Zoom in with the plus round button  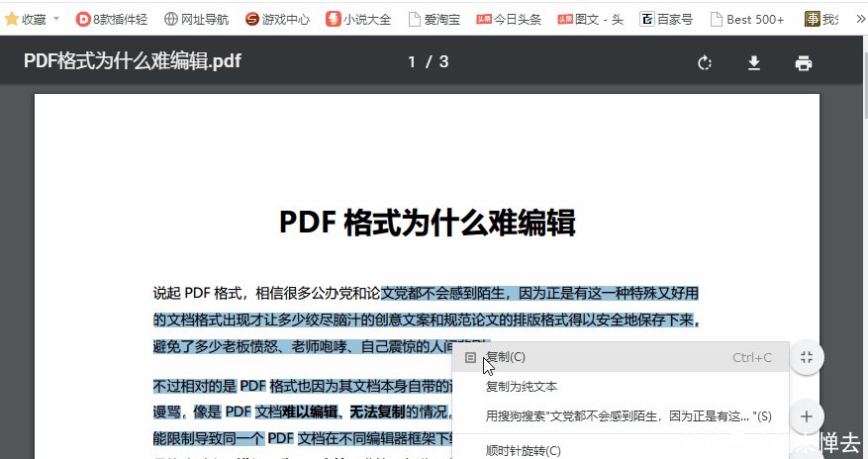807,416
